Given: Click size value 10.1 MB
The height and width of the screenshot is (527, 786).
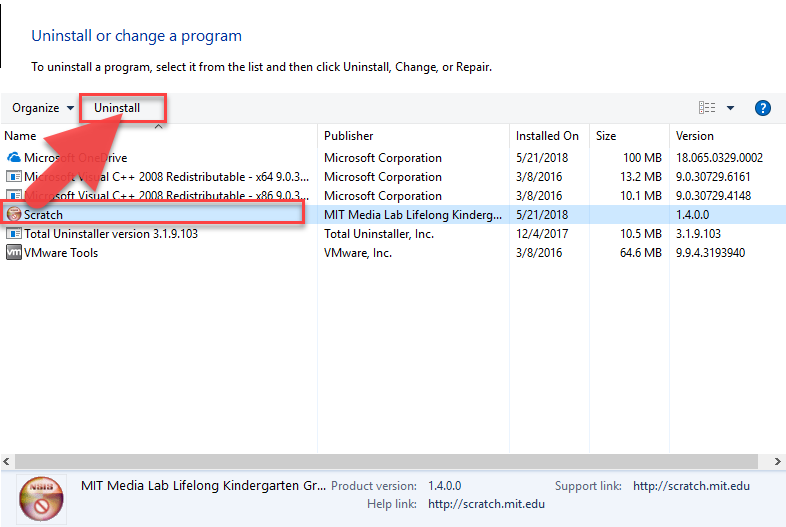Looking at the screenshot, I should click(x=641, y=196).
